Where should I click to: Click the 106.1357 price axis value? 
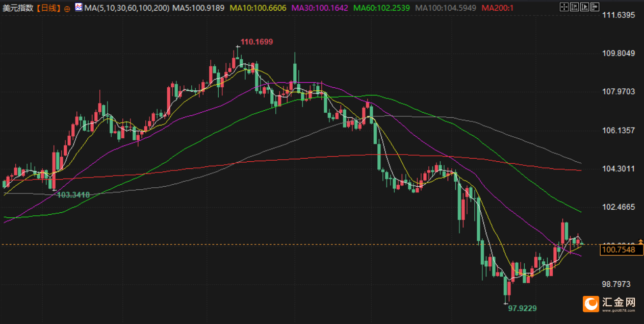[619, 130]
